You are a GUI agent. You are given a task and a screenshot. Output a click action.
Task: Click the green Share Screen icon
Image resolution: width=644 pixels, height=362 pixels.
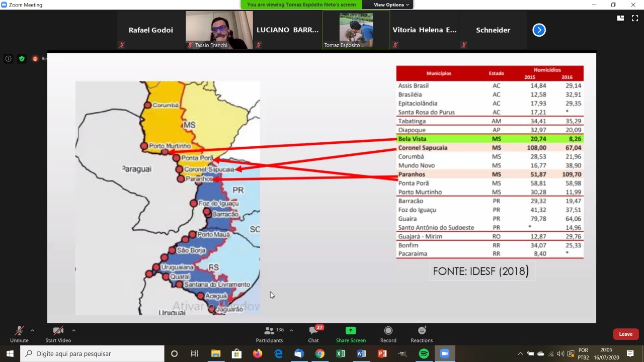click(x=351, y=330)
